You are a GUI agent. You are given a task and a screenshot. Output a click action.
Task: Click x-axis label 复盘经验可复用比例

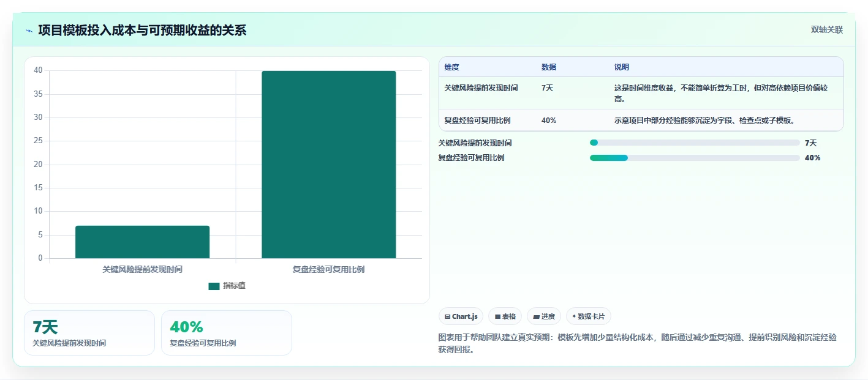click(329, 269)
